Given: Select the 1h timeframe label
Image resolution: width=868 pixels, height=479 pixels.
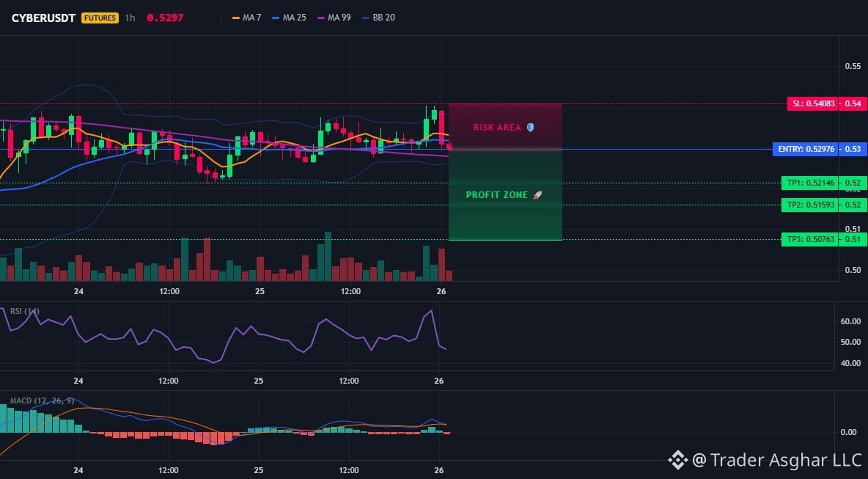Looking at the screenshot, I should coord(130,18).
